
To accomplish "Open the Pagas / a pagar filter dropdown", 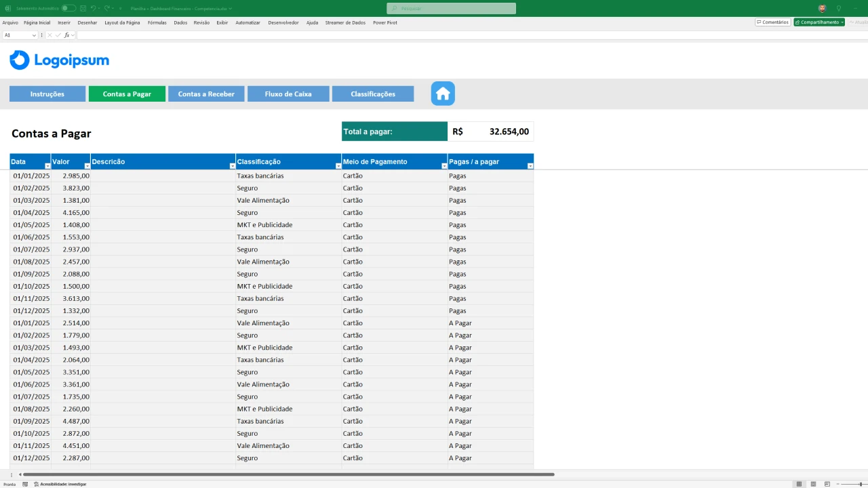I will pyautogui.click(x=530, y=166).
